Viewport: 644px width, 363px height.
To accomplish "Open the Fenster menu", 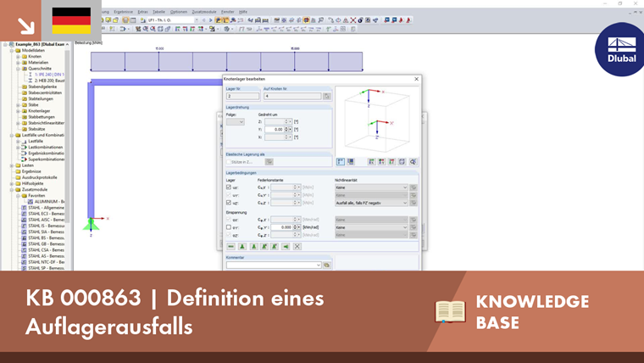I will point(228,12).
